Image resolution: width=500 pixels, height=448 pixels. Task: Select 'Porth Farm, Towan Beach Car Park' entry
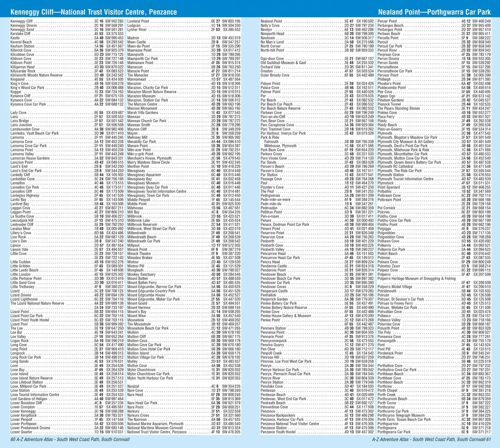coord(434,419)
